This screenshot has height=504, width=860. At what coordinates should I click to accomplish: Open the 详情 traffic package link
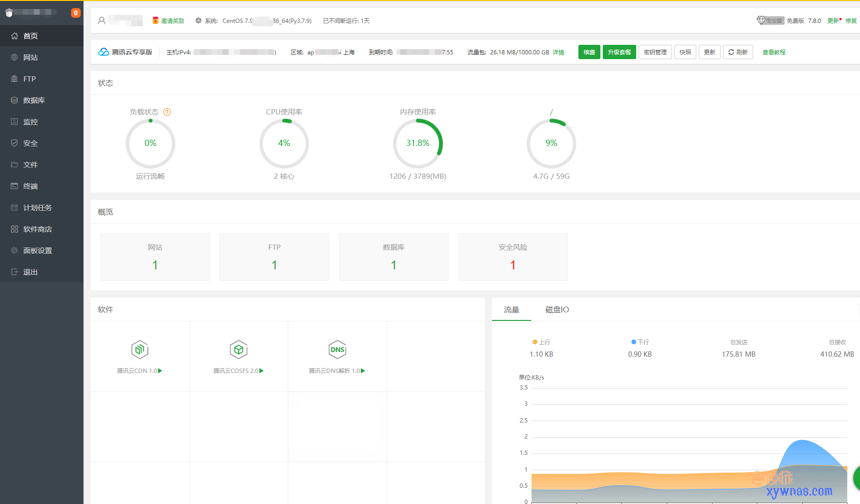[x=558, y=52]
